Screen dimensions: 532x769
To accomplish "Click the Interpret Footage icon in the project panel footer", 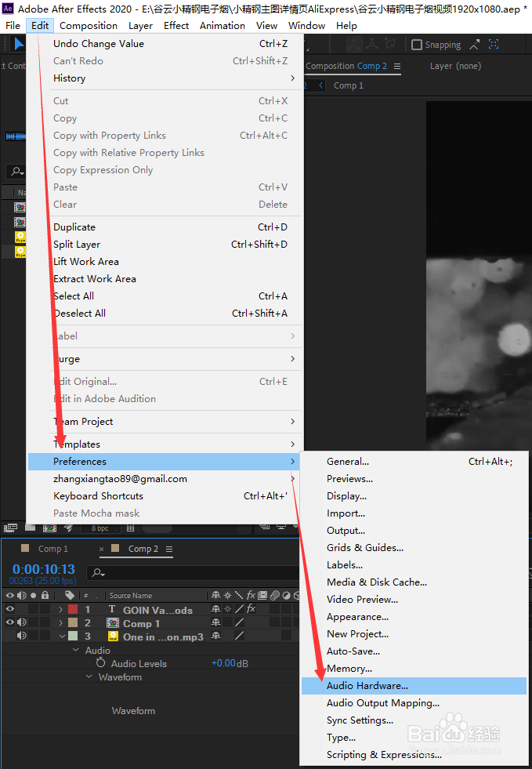I will click(x=10, y=528).
